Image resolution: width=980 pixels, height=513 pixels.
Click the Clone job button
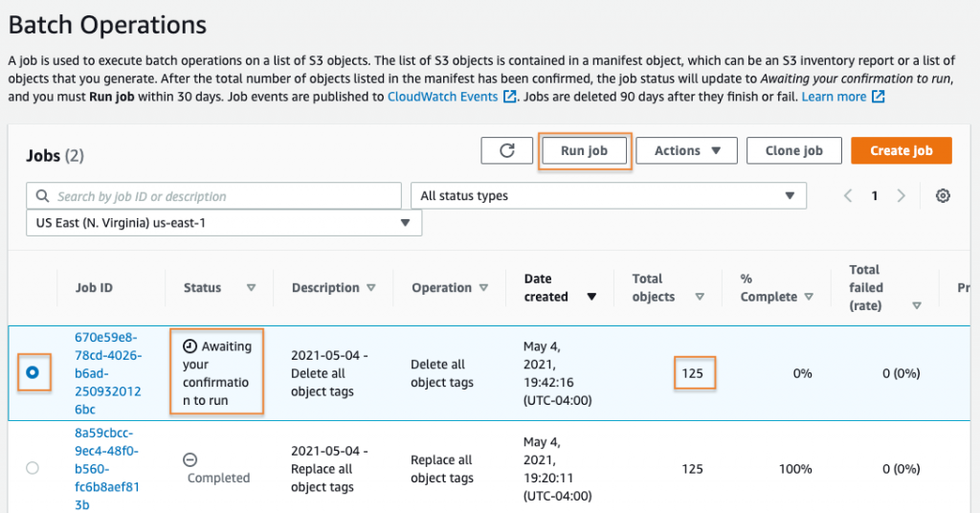click(x=793, y=150)
